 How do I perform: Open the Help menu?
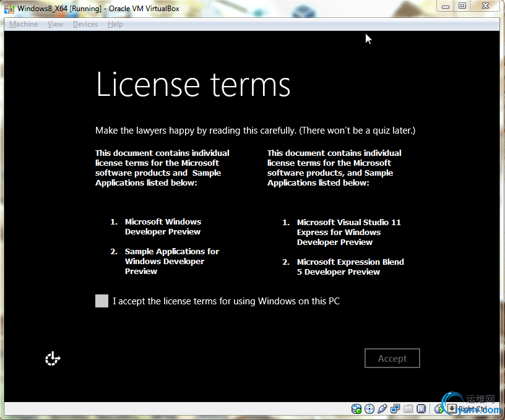coord(115,24)
